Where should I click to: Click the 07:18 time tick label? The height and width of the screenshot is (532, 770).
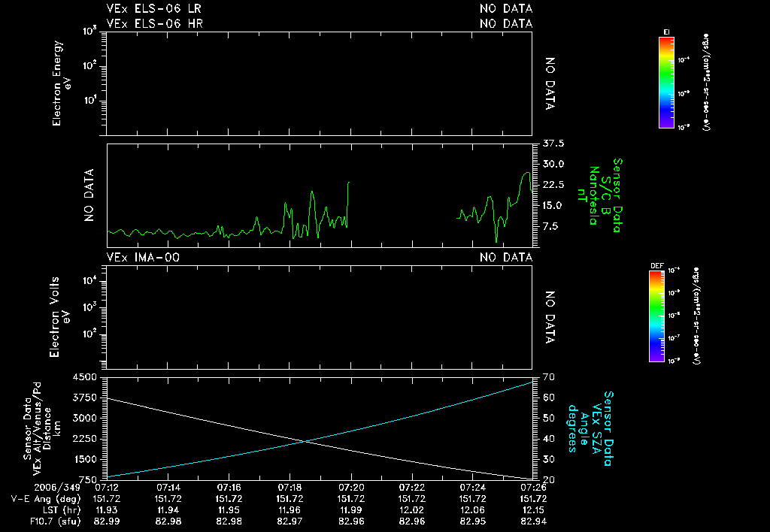tap(290, 488)
